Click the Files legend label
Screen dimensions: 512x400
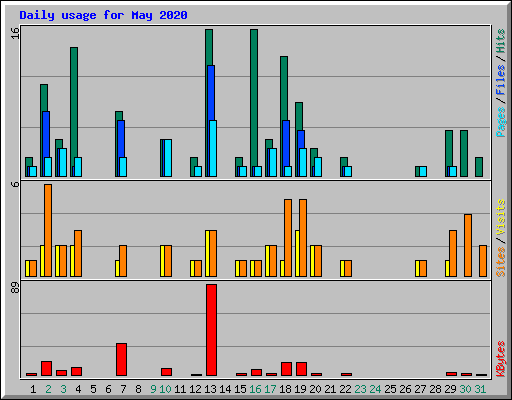[501, 80]
